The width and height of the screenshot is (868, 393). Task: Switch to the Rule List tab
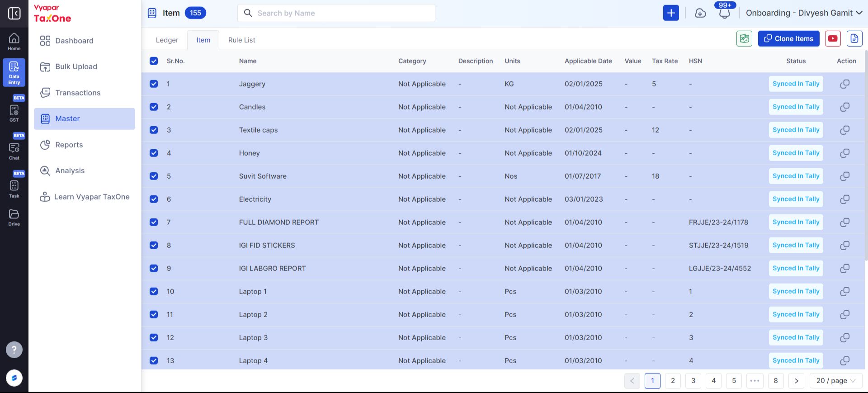tap(241, 40)
